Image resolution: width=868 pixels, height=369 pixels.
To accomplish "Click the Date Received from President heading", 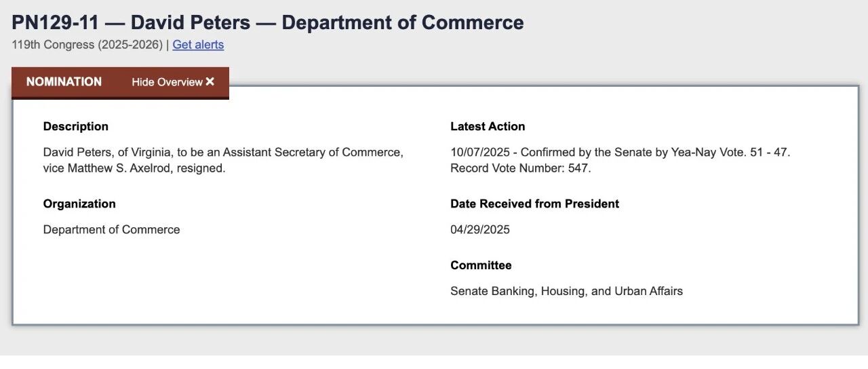I will click(x=534, y=203).
